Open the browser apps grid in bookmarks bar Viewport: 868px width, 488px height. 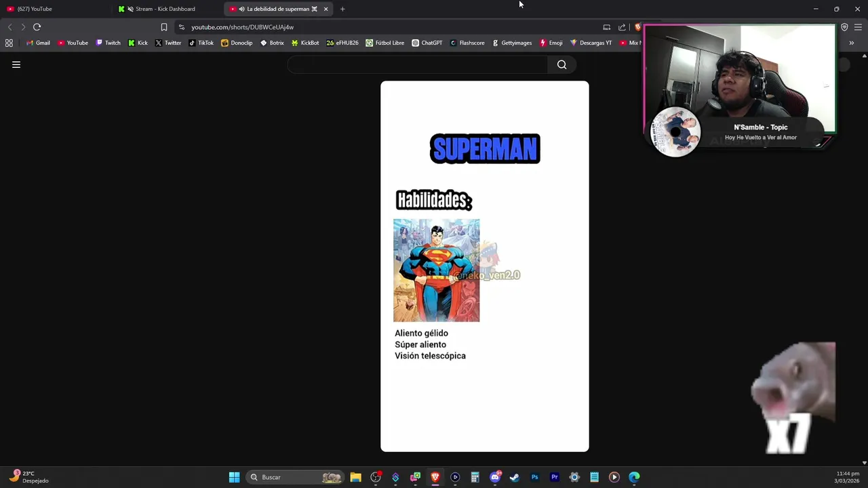[9, 43]
